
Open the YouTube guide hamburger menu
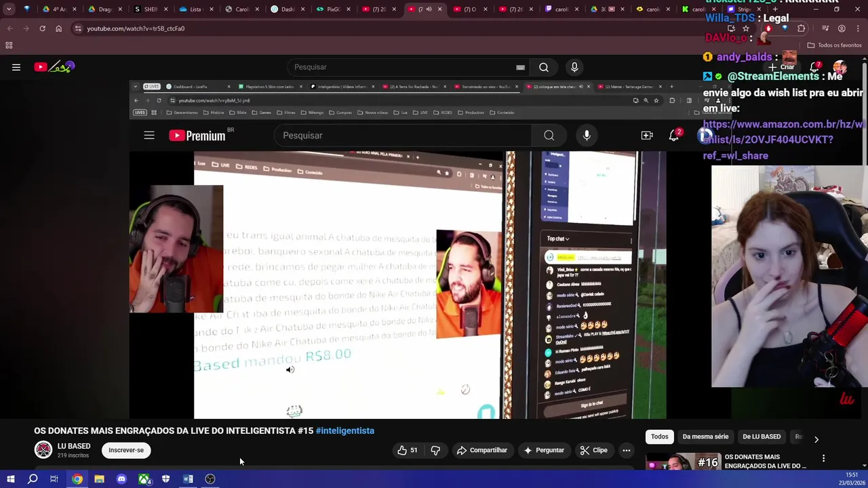16,67
